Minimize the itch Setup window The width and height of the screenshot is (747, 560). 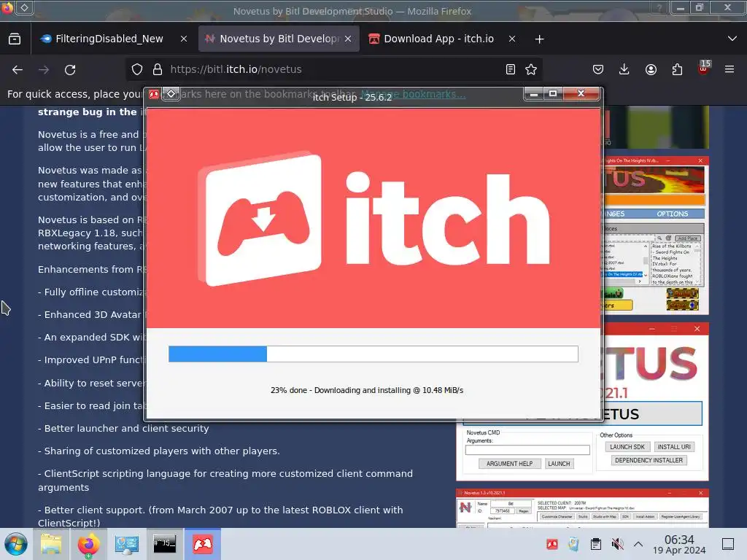(534, 94)
